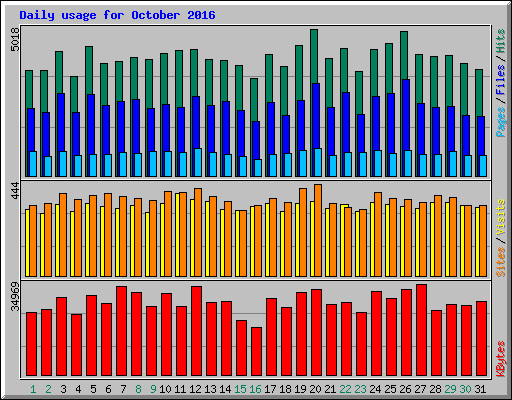Screen dimensions: 512x400
Task: Select the orange Visits bar for day 12
Action: click(198, 232)
